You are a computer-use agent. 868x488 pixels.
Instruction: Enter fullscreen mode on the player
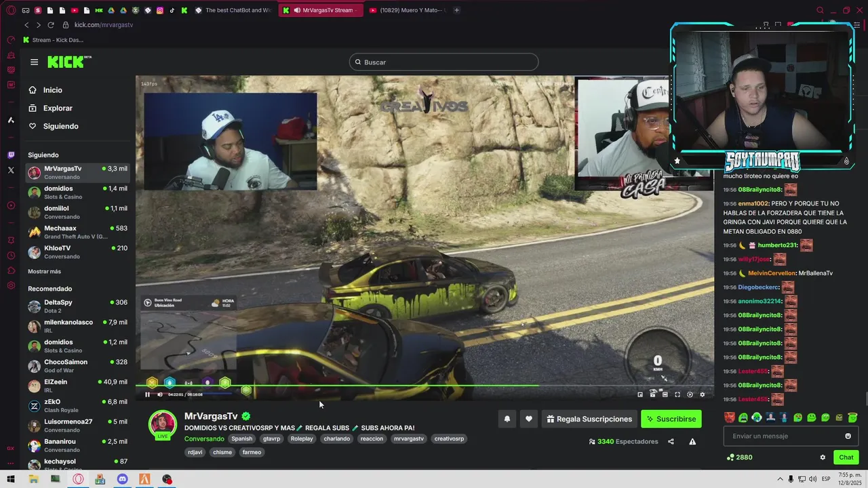pos(677,394)
